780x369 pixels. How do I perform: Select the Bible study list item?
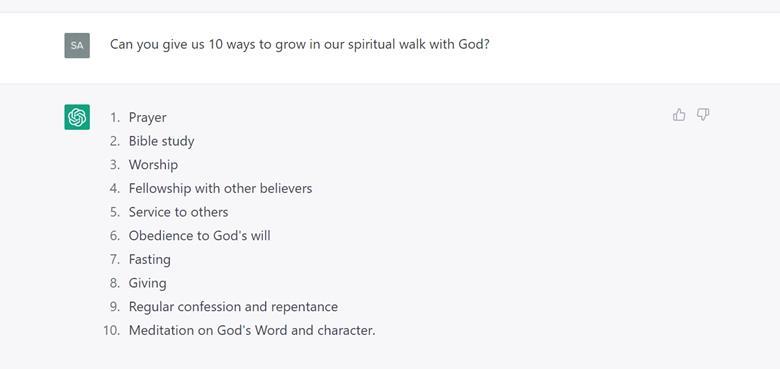tap(161, 141)
